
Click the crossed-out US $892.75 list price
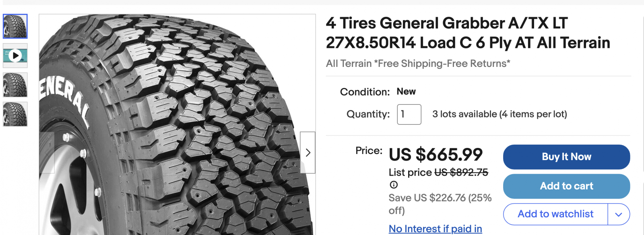tap(461, 173)
